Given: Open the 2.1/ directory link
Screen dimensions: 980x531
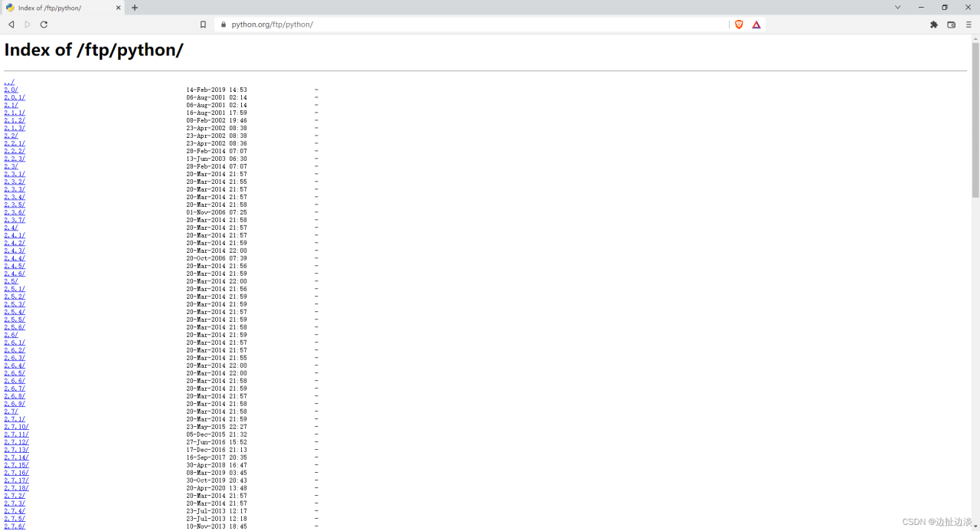Looking at the screenshot, I should [x=11, y=105].
